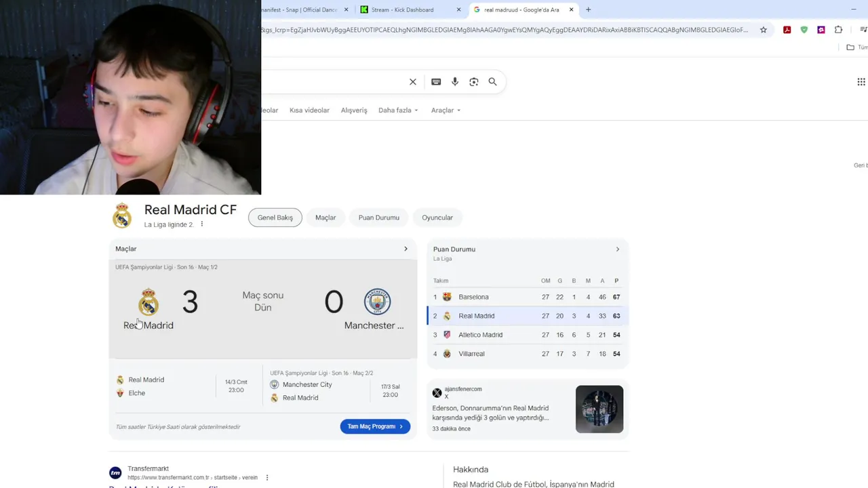This screenshot has height=488, width=868.
Task: Open the three-dot menu of the Transfermarkt result
Action: pos(267,478)
